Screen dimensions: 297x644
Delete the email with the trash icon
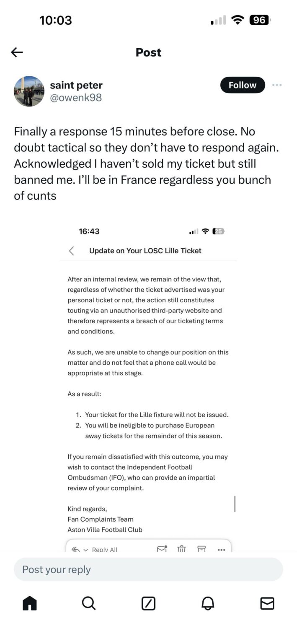(x=181, y=548)
